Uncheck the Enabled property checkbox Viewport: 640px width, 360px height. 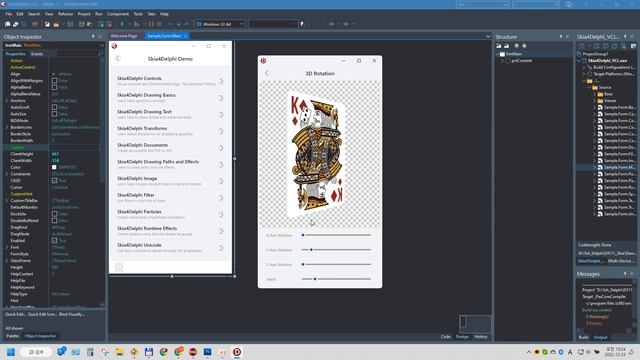pos(54,240)
